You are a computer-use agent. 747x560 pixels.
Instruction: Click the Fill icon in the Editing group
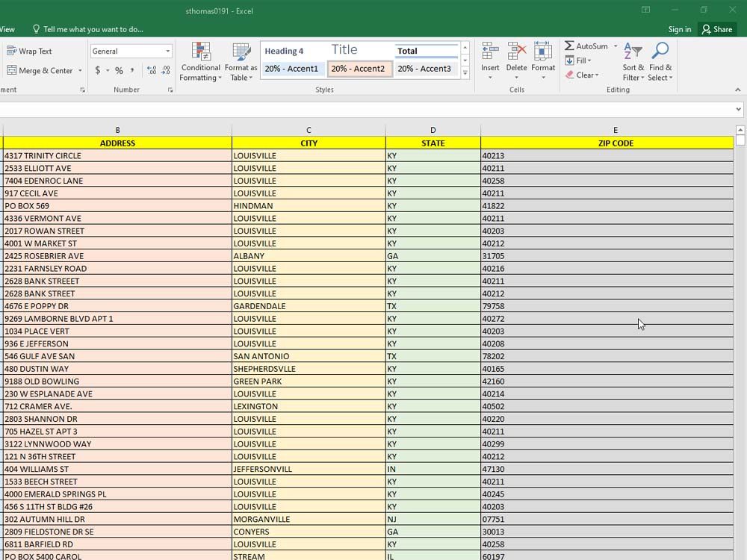[571, 60]
